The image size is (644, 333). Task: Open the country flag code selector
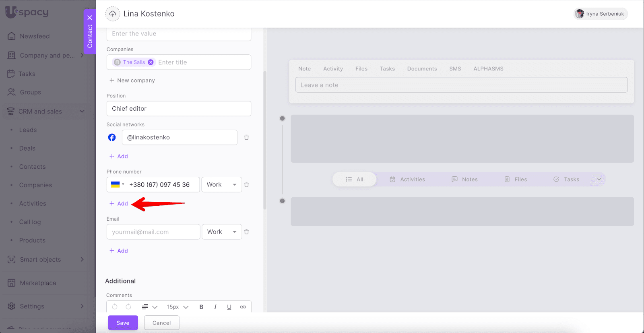pyautogui.click(x=117, y=184)
